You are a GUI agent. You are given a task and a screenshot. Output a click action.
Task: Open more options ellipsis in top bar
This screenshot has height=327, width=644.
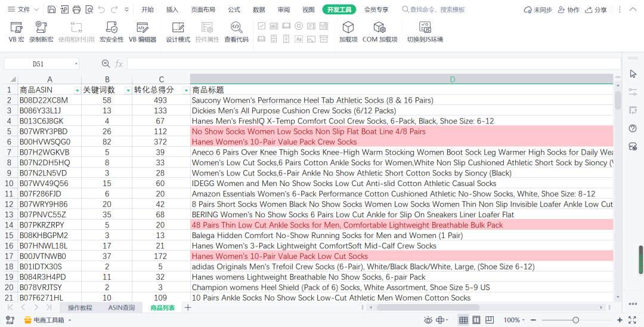tap(620, 10)
